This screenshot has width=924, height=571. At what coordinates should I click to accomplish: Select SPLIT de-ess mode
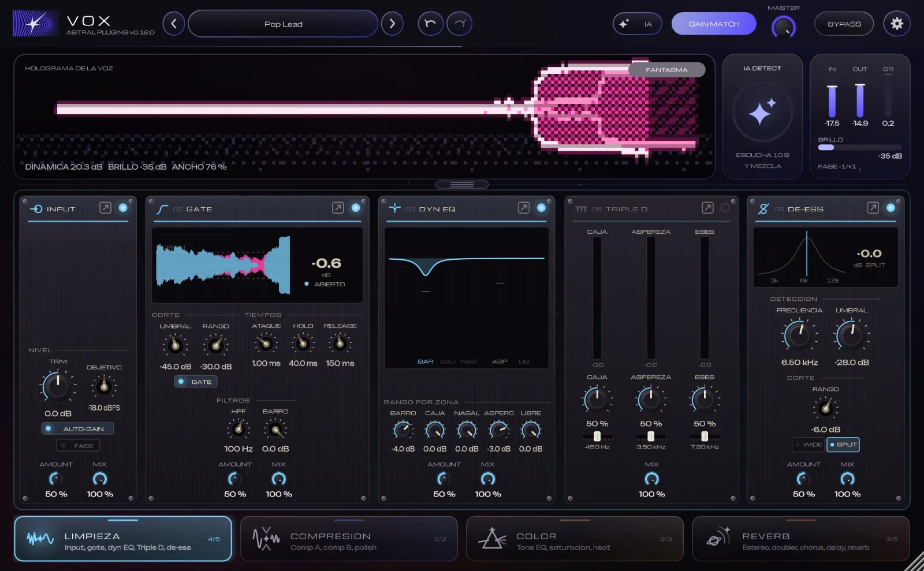coord(843,445)
